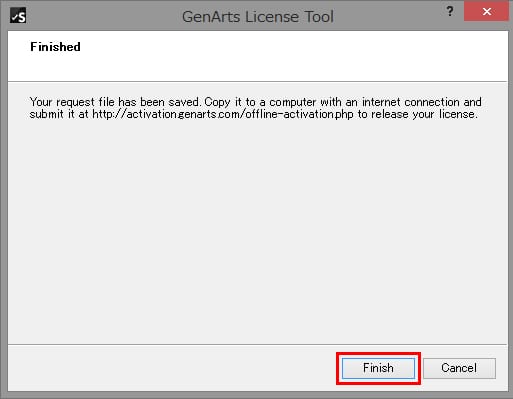Screen dimensions: 513x399
Task: Click the empty gray dialog body area
Action: pos(257,230)
